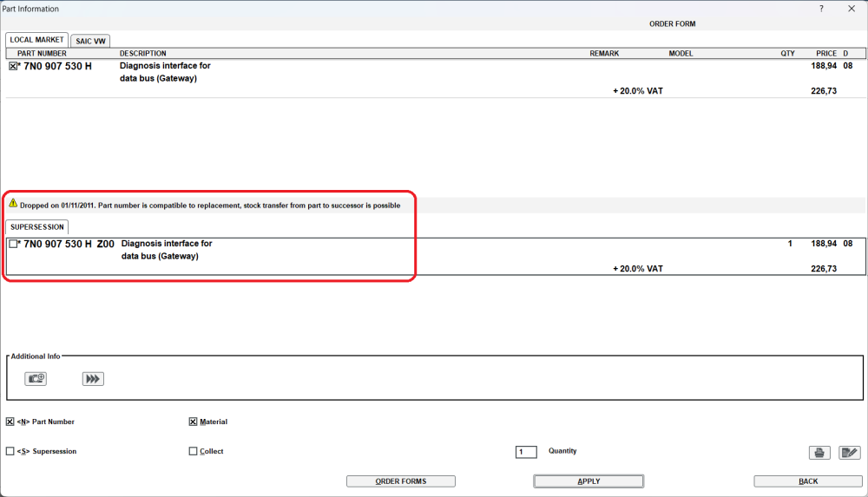The image size is (868, 497).
Task: Select the SUPERSESSION tab
Action: pyautogui.click(x=37, y=227)
